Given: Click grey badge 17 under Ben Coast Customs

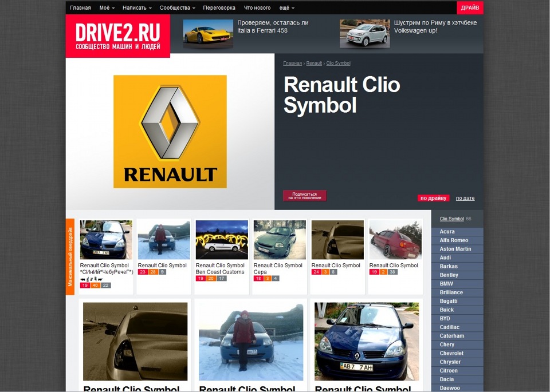Looking at the screenshot, I should tap(221, 279).
